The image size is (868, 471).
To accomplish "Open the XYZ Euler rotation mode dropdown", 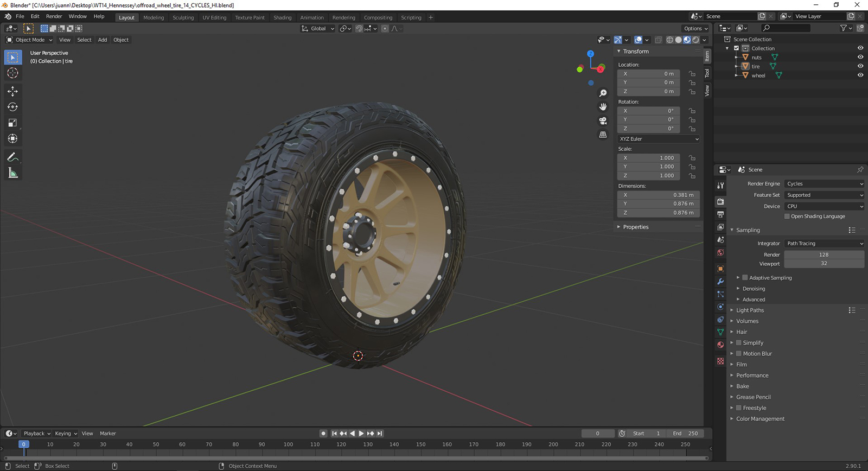I will (x=659, y=139).
